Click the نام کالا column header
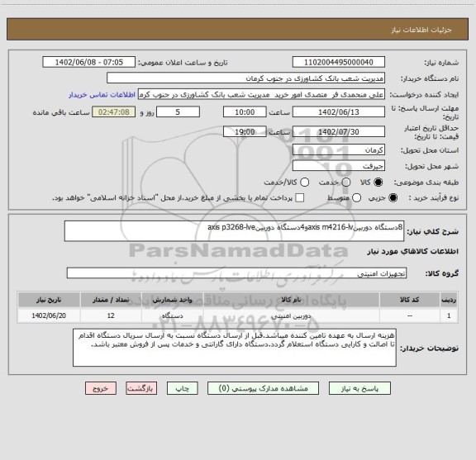476x460 pixels. click(291, 300)
